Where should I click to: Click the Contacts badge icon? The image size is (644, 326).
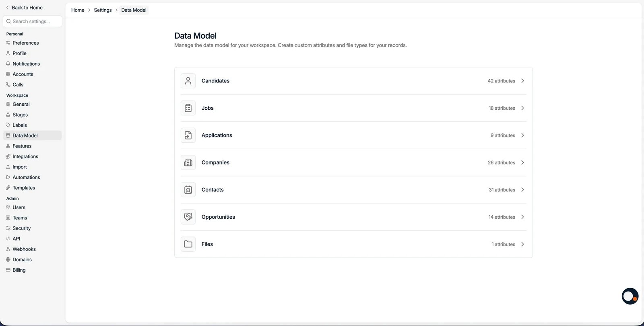coord(188,190)
